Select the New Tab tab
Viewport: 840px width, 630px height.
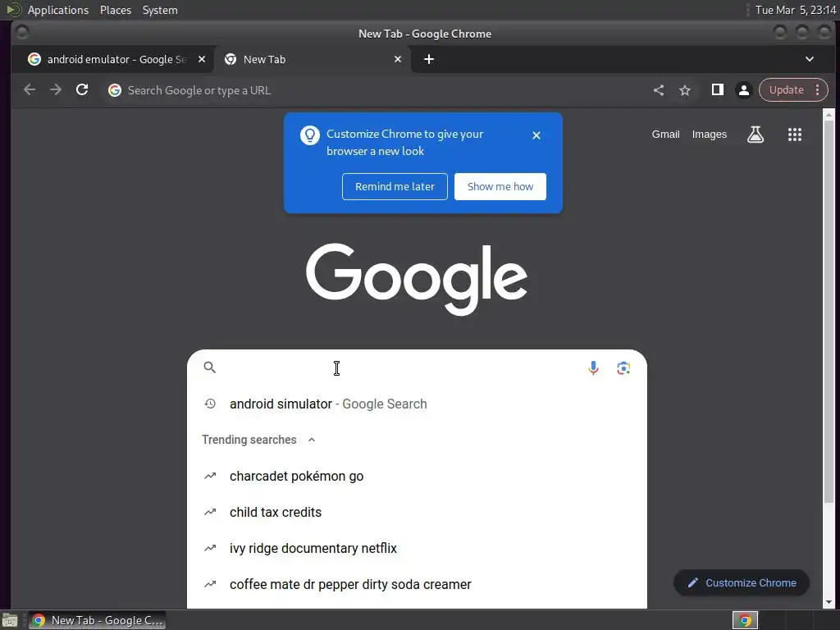[x=313, y=59]
